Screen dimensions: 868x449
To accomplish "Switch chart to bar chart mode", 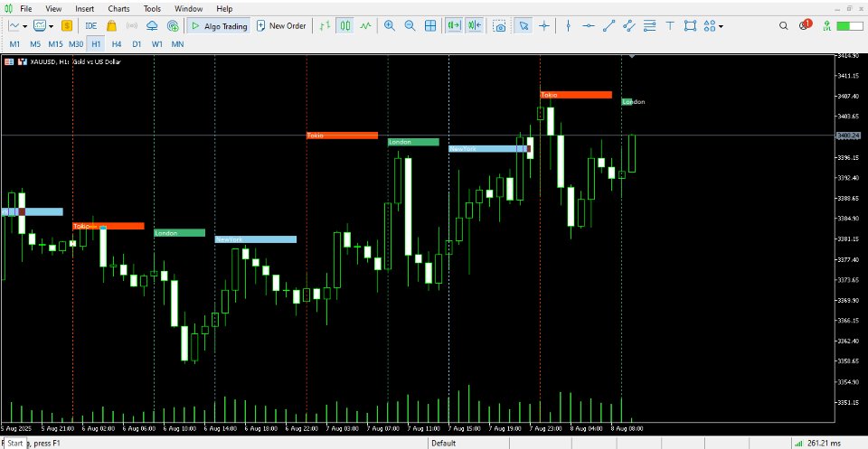I will [325, 25].
